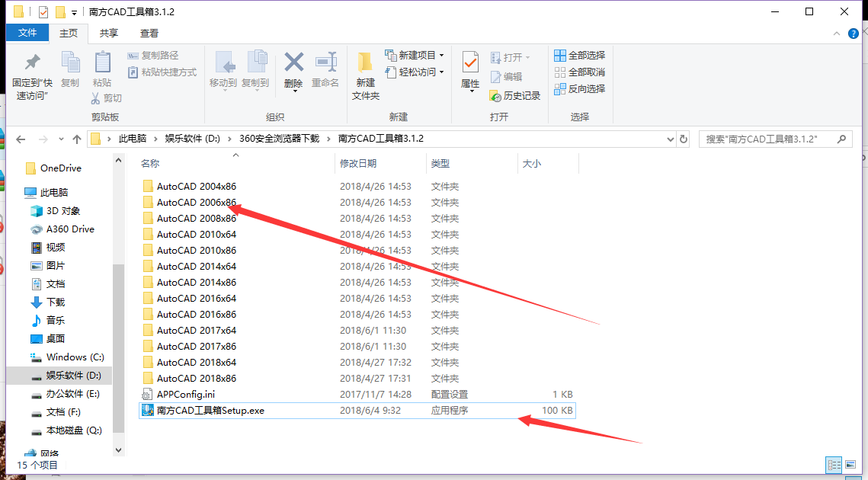The height and width of the screenshot is (480, 868).
Task: Click the Rename icon
Action: pyautogui.click(x=325, y=62)
